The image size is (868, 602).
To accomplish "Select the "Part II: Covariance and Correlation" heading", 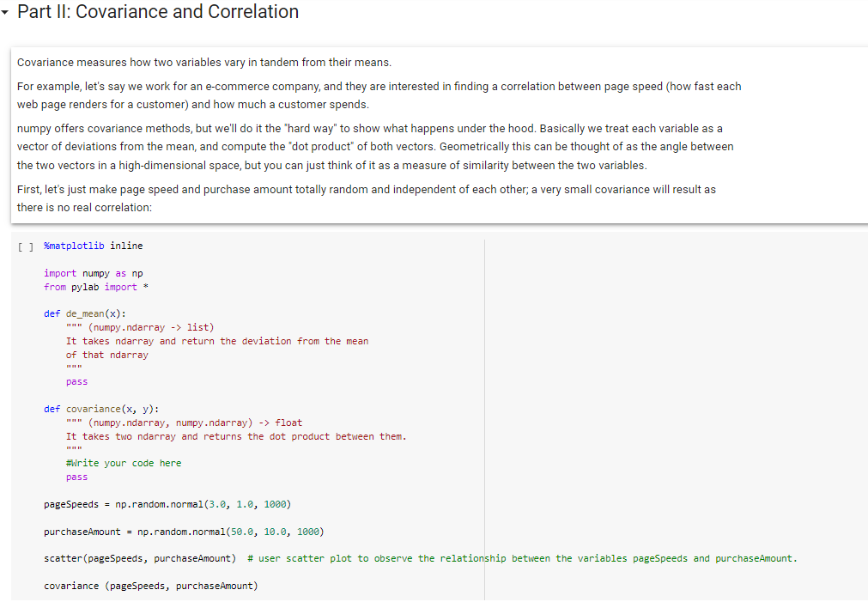I will point(157,12).
